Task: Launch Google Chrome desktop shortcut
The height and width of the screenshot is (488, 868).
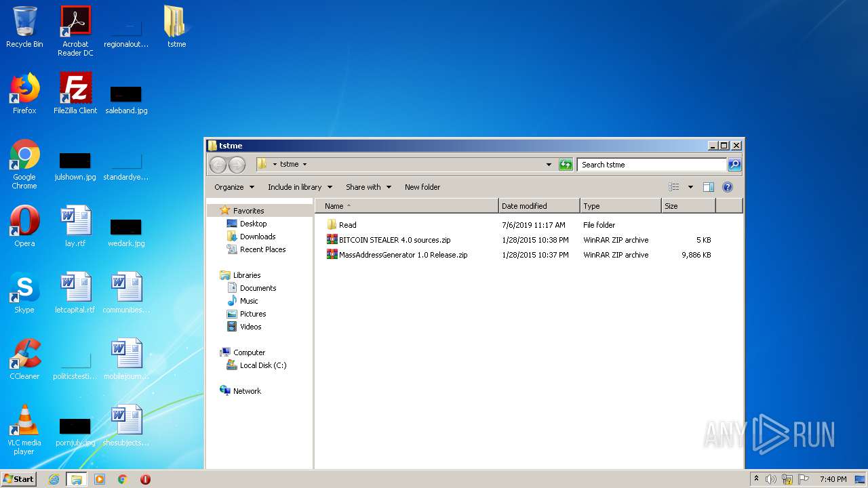Action: click(x=24, y=164)
